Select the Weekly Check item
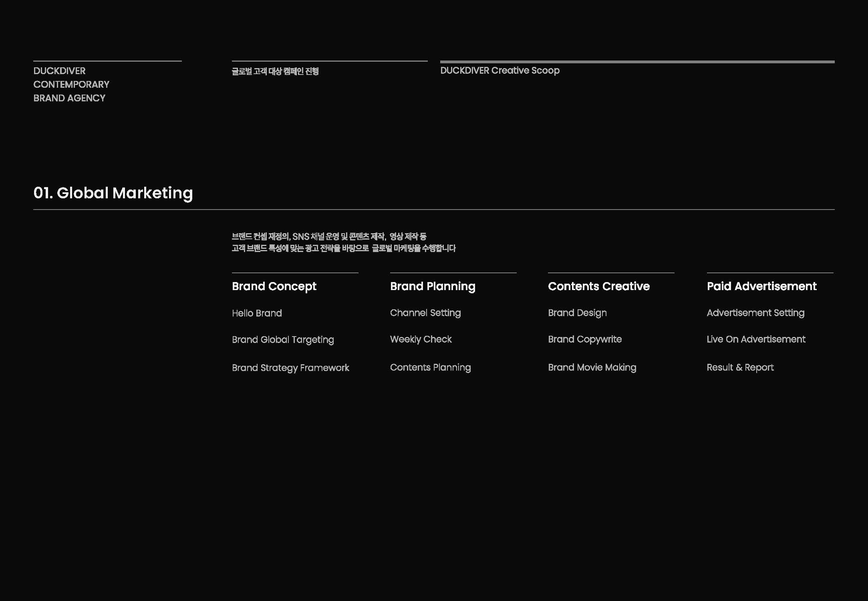Image resolution: width=868 pixels, height=601 pixels. 421,339
